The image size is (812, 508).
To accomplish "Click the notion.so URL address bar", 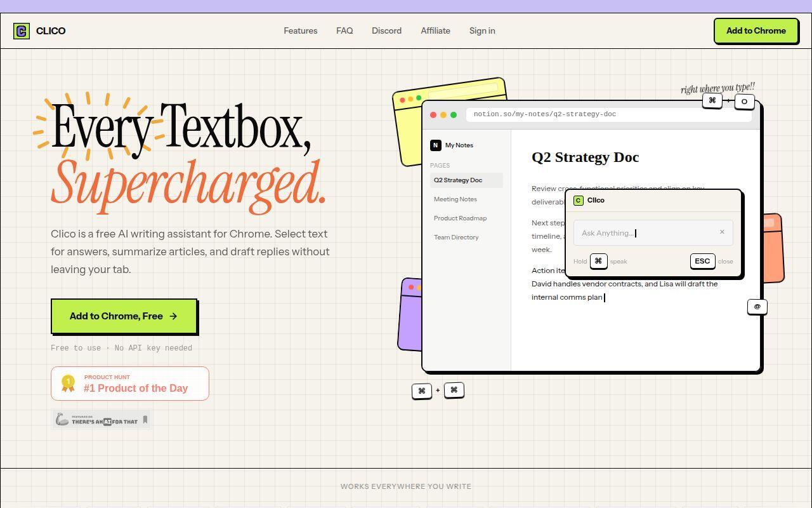I will (x=609, y=114).
